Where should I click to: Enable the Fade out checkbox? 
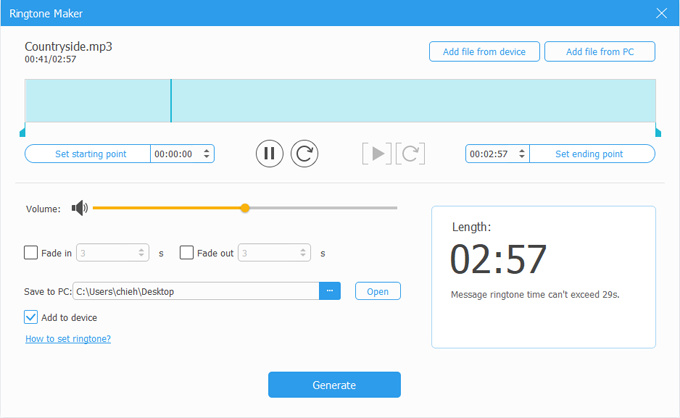pyautogui.click(x=186, y=253)
